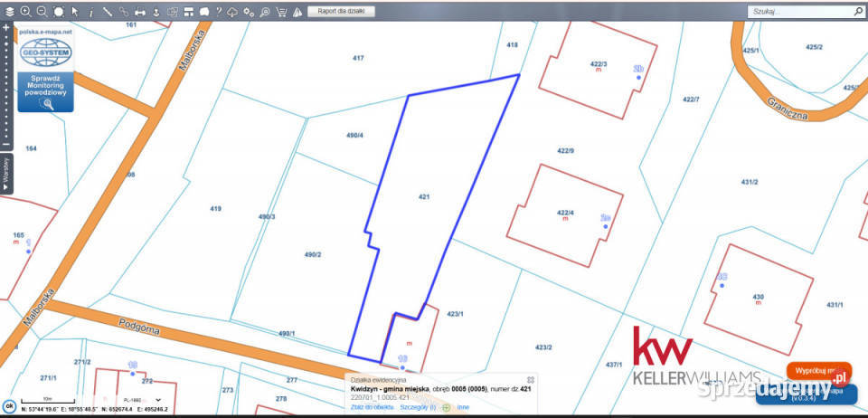Open the PL-1992 coordinate system dropdown
Image resolution: width=868 pixels, height=418 pixels.
click(x=142, y=399)
